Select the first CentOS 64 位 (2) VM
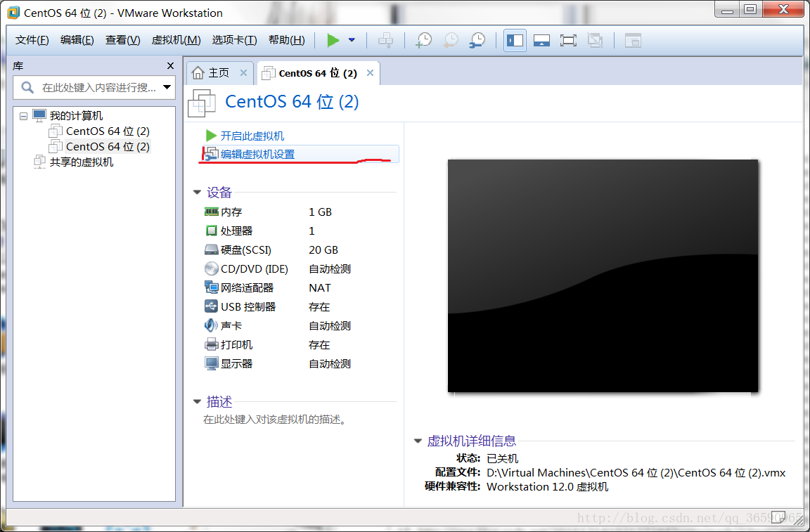810x532 pixels. (108, 131)
